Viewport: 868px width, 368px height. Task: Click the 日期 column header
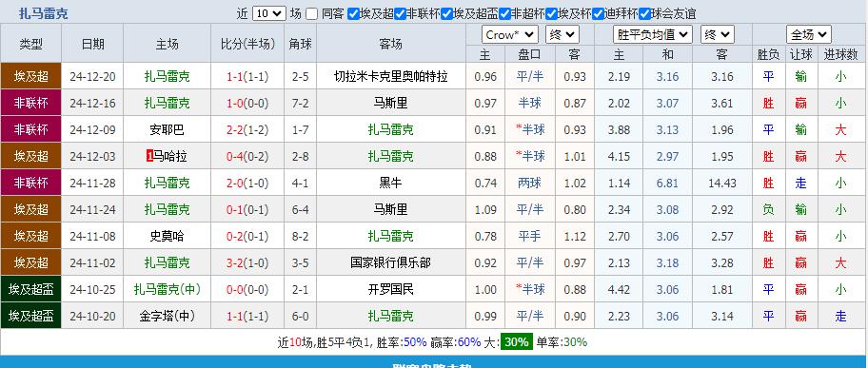click(92, 45)
